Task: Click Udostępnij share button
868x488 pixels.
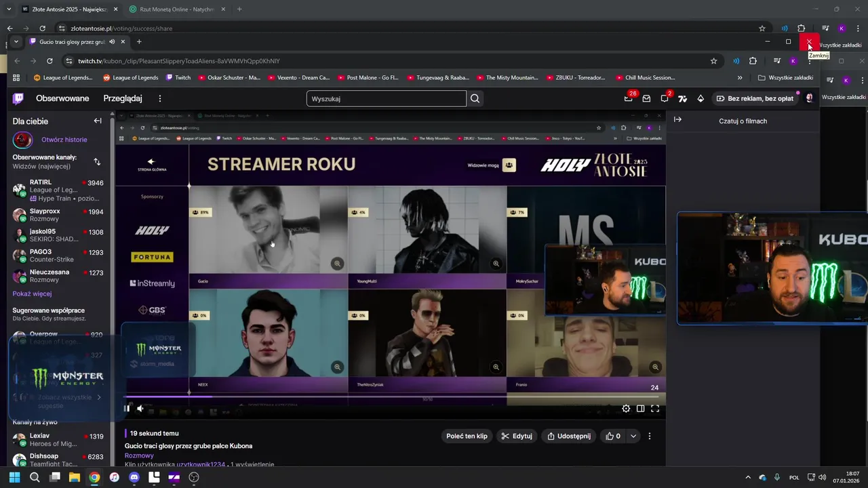Action: pyautogui.click(x=569, y=436)
